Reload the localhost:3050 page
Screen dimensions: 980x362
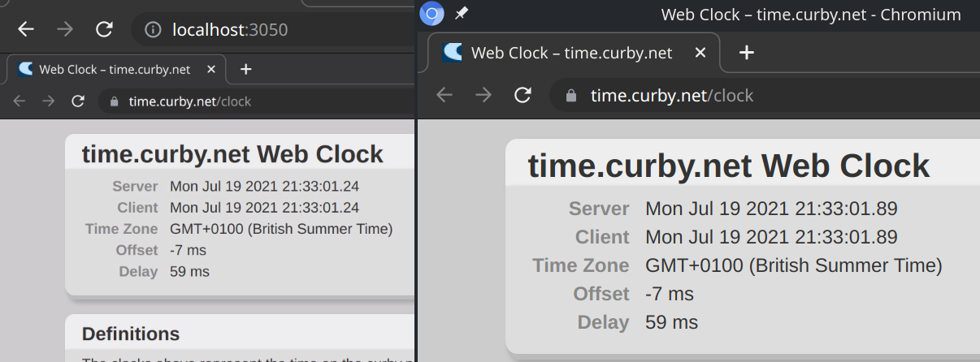point(104,30)
